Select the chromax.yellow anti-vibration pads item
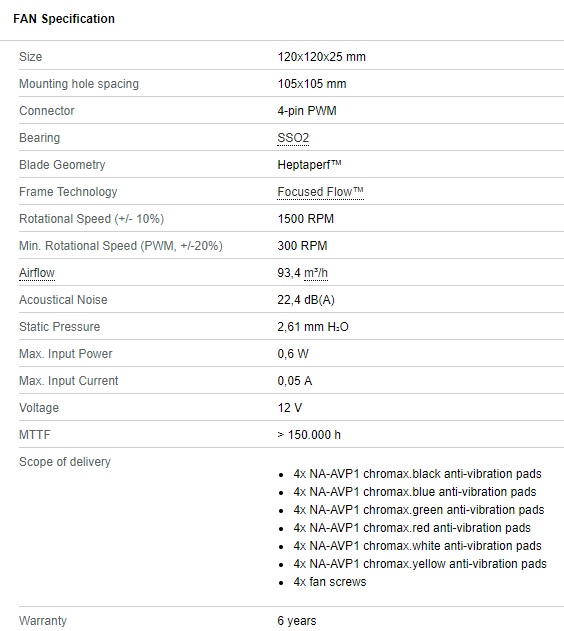This screenshot has height=631, width=564. [x=420, y=564]
